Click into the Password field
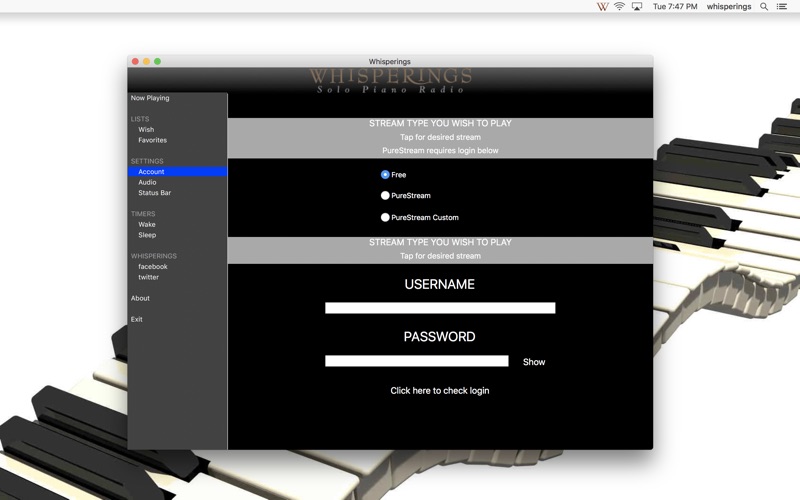800x500 pixels. pos(416,361)
